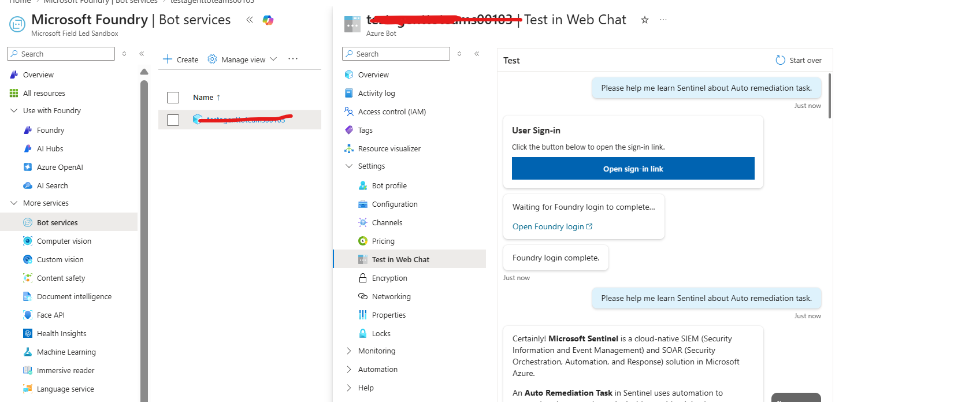The width and height of the screenshot is (980, 402).
Task: Open Content safety services
Action: (61, 278)
